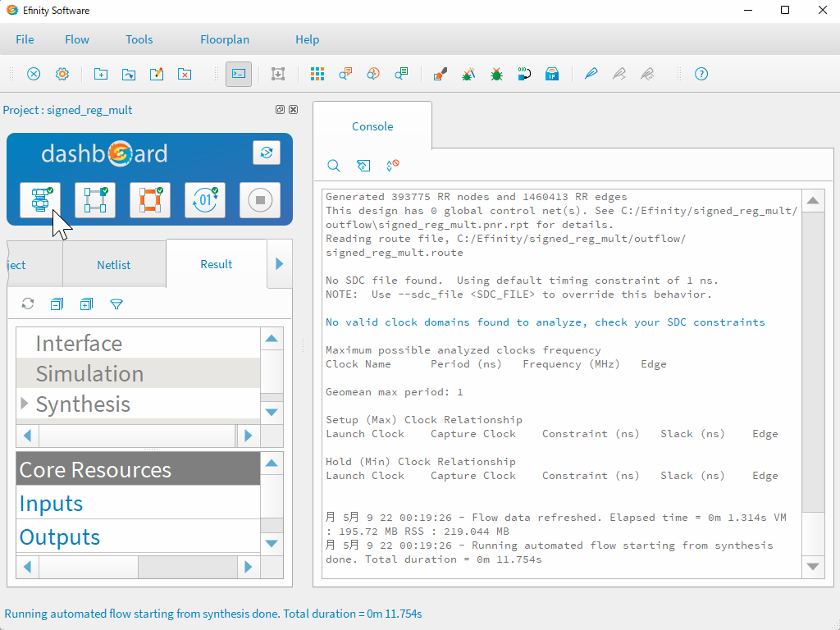Open the IP Catalog icon
The image size is (840, 630).
(x=552, y=74)
